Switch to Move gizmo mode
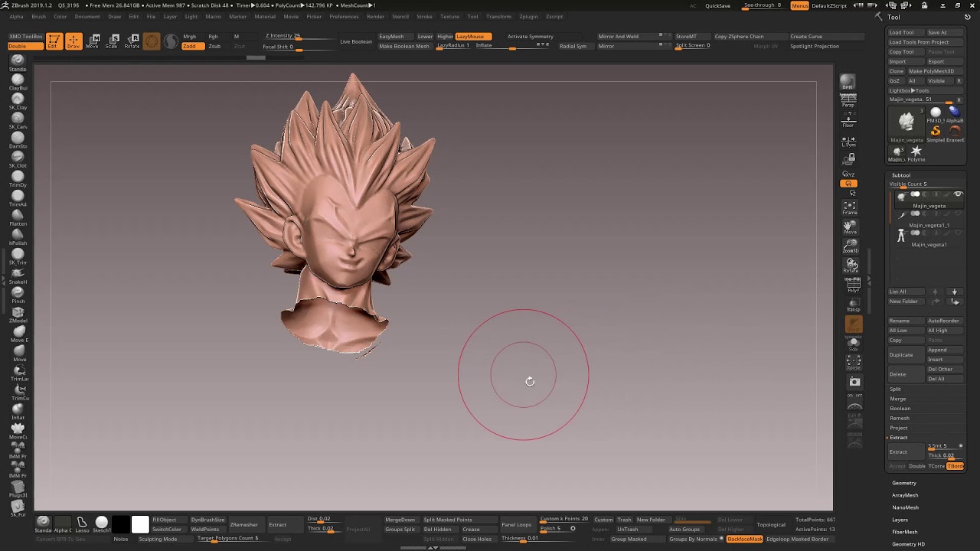Image resolution: width=980 pixels, height=551 pixels. [x=93, y=41]
